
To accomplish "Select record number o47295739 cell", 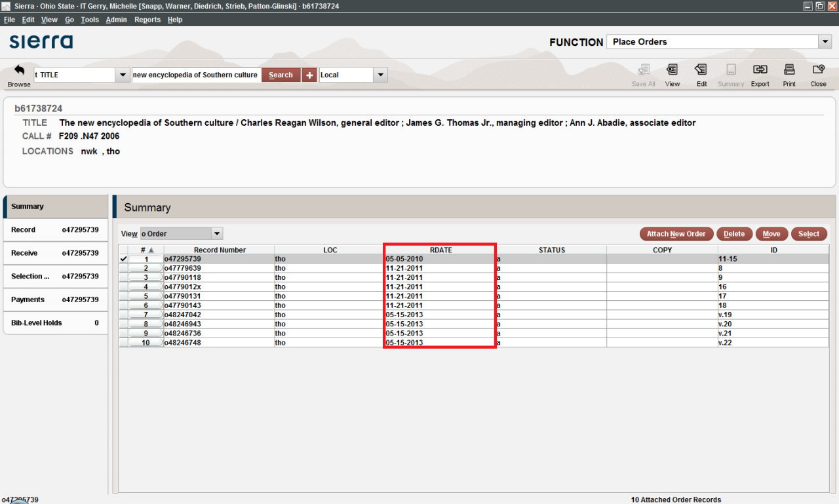I will (x=220, y=259).
